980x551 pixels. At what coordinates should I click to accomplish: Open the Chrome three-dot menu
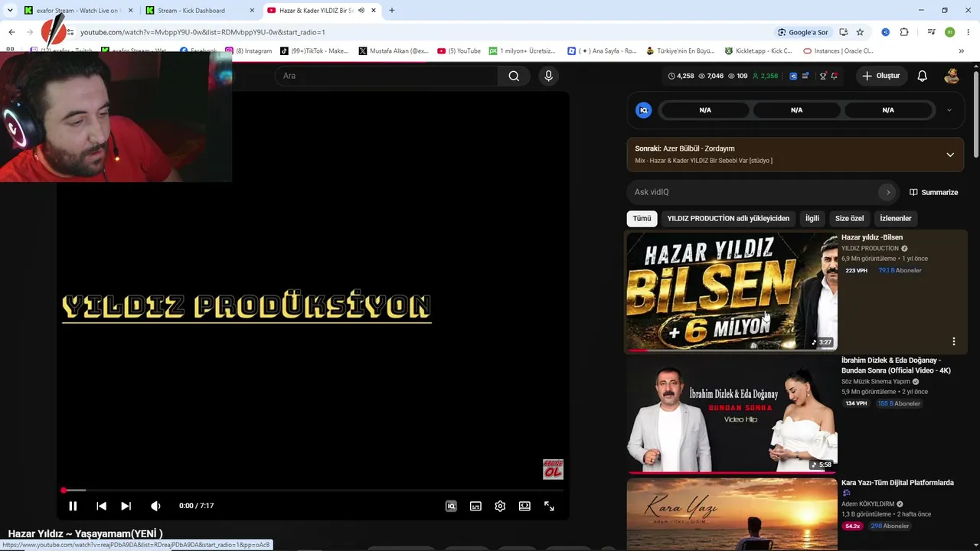coord(968,32)
